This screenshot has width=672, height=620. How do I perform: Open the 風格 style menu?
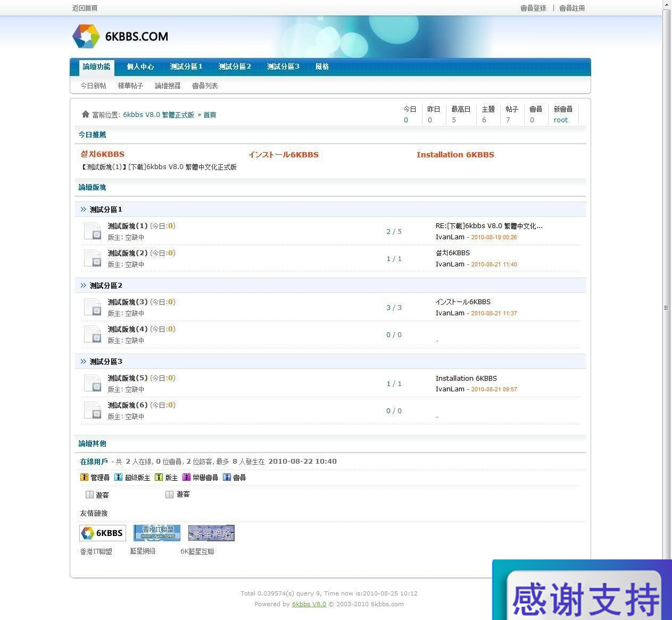pyautogui.click(x=322, y=67)
